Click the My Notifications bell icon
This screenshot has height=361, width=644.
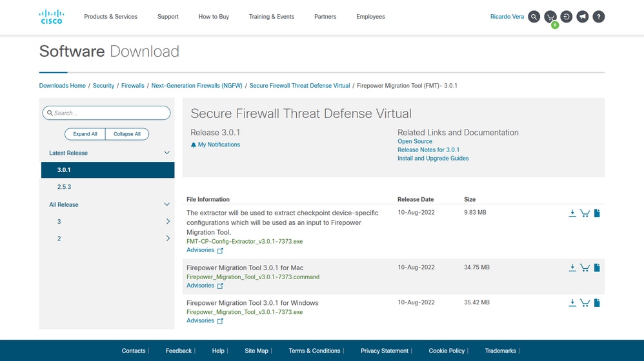point(194,145)
